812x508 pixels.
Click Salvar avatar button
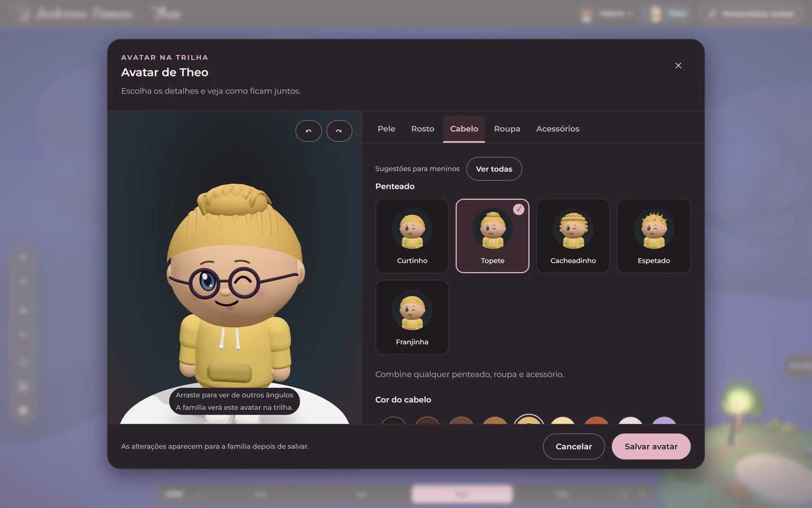point(651,446)
